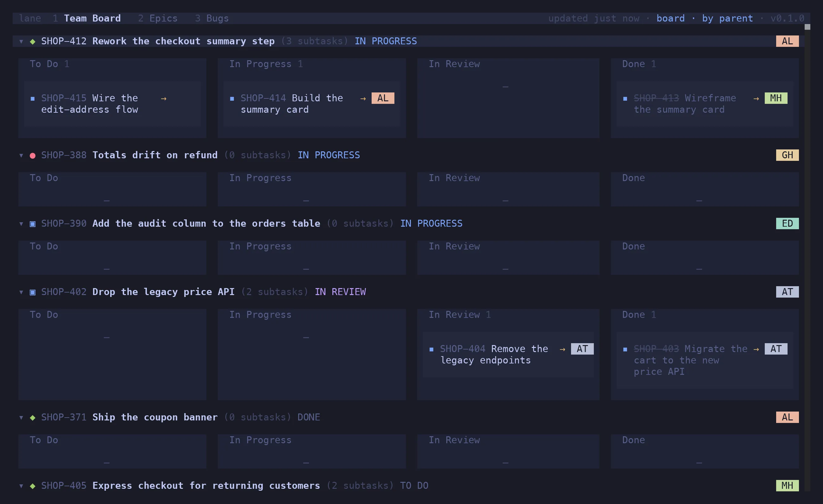823x504 pixels.
Task: Click the 'Done 1' column header under SHOP-412
Action: coord(639,64)
